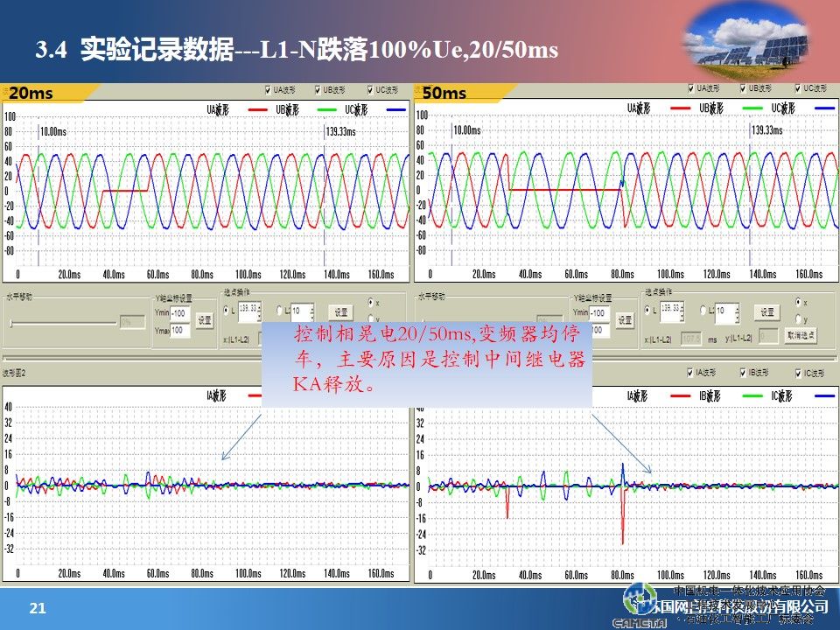Click the Ymax field in the 20ms panel
This screenshot has height=630, width=840.
179,331
